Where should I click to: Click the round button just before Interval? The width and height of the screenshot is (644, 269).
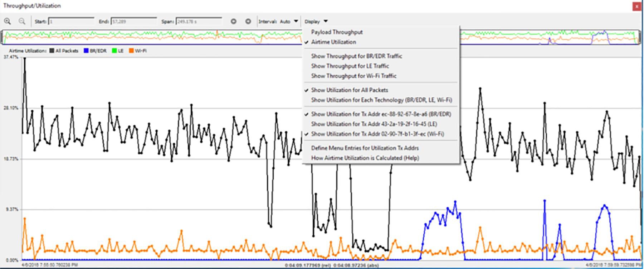(x=248, y=21)
